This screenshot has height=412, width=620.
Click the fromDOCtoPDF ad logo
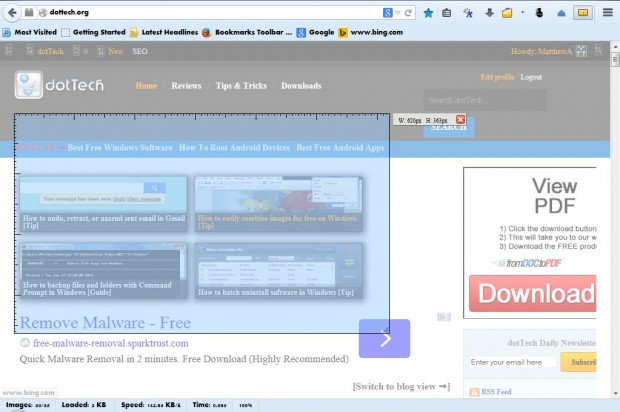click(529, 263)
